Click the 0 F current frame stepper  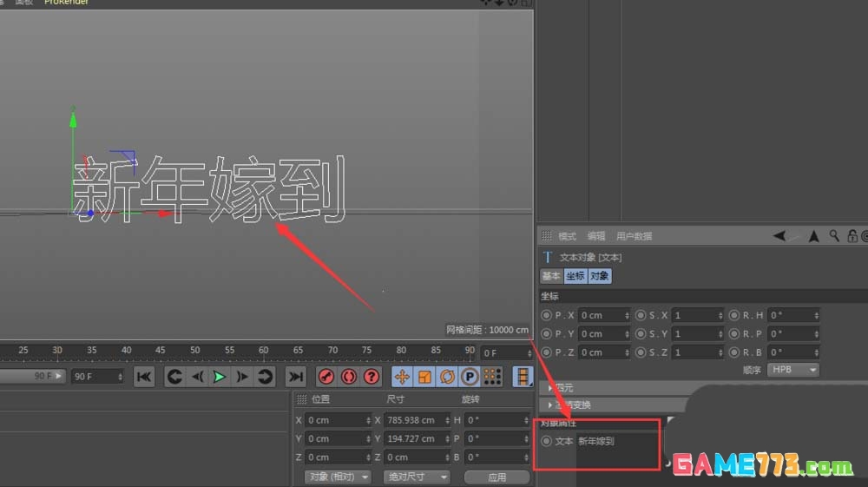pos(529,353)
